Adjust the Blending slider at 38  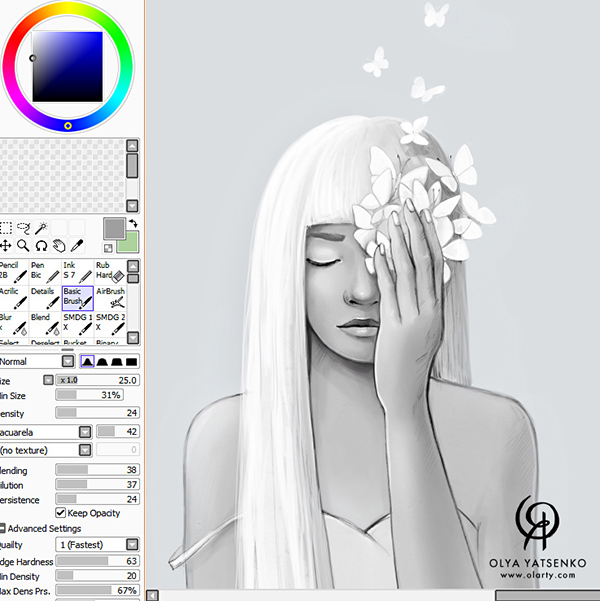pos(97,470)
